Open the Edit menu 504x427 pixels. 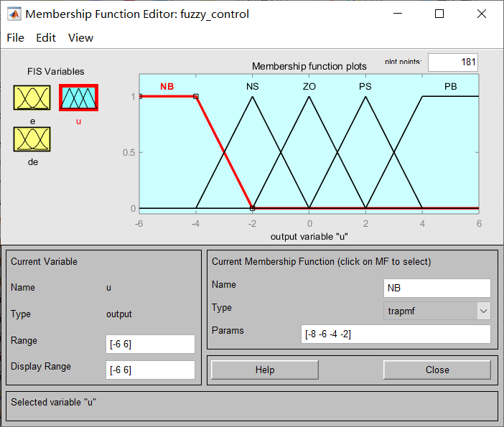[x=46, y=38]
